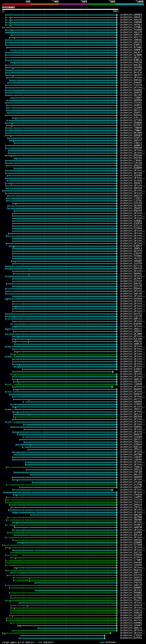
Task: Open the UniRef100_A8Q0J1 hit
Action: pos(131,329)
